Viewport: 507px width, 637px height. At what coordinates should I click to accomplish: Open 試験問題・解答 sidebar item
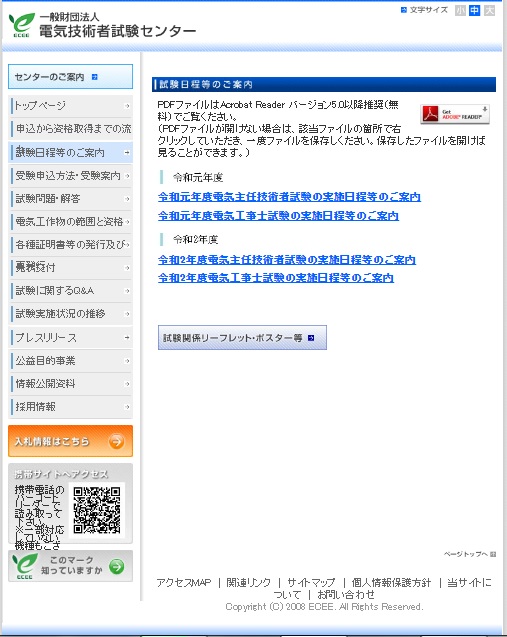(x=70, y=199)
